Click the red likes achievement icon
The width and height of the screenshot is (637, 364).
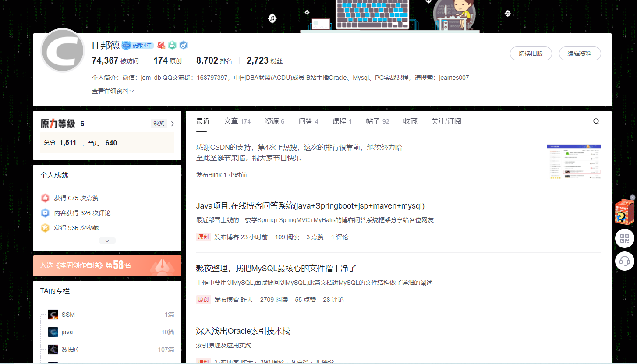point(45,198)
